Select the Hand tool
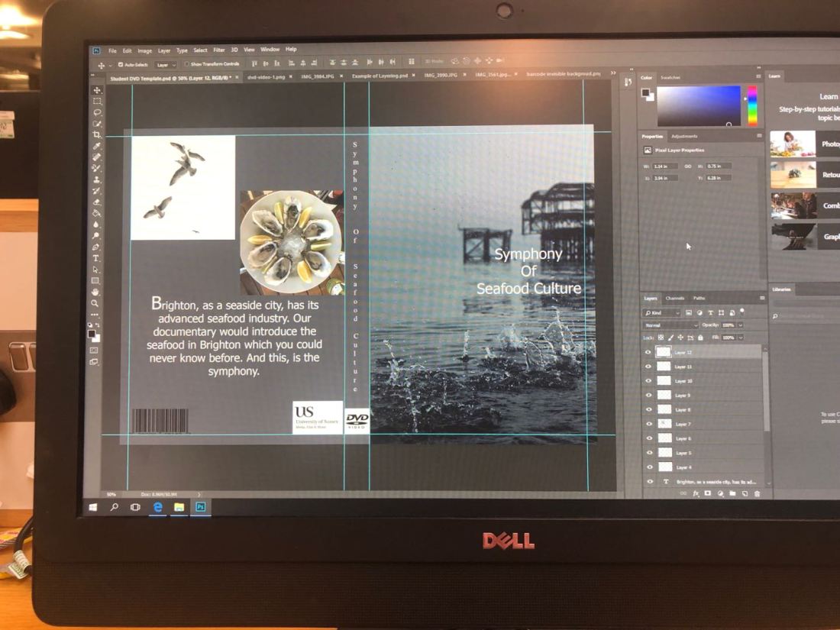Image resolution: width=840 pixels, height=630 pixels. 95,292
